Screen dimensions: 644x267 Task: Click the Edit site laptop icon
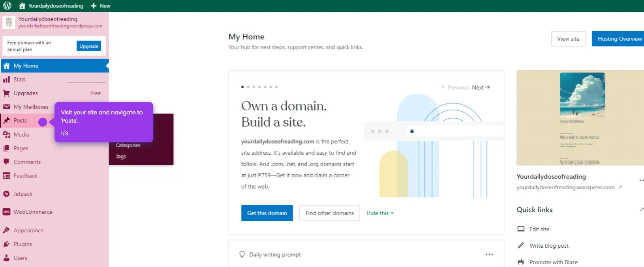[521, 229]
